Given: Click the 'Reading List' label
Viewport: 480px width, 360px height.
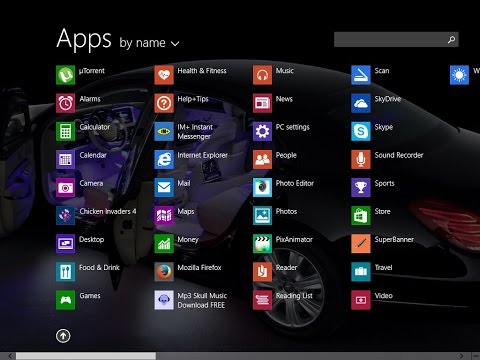Looking at the screenshot, I should pyautogui.click(x=294, y=296).
